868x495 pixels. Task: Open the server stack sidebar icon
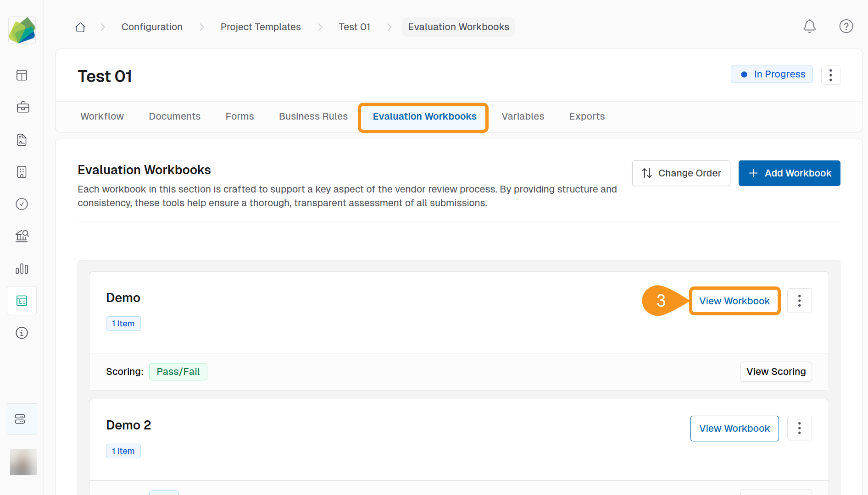(x=20, y=419)
